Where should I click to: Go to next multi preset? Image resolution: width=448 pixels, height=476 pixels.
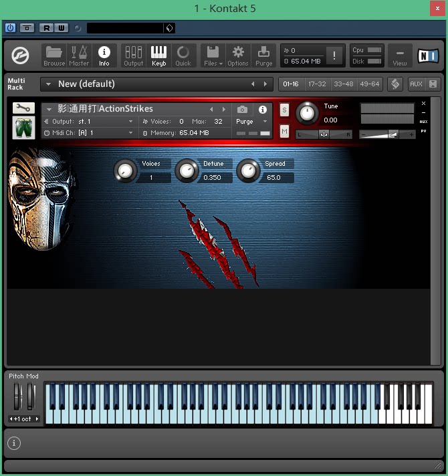coord(265,84)
